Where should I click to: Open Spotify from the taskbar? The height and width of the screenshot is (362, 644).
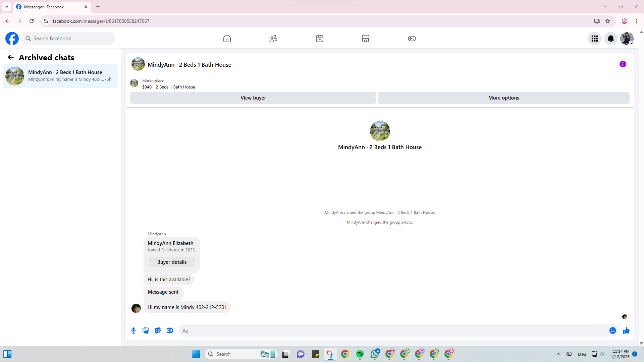(360, 354)
